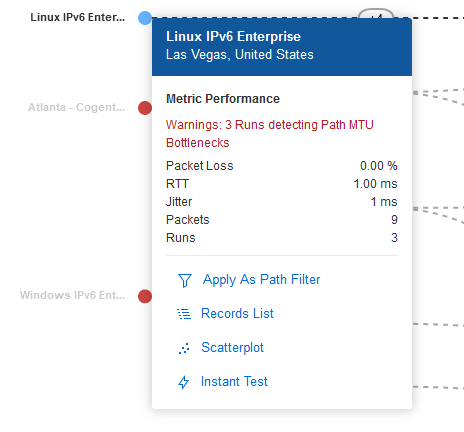The width and height of the screenshot is (464, 432).
Task: Click the Linux IPv6 Enterprise popup title
Action: [x=233, y=36]
